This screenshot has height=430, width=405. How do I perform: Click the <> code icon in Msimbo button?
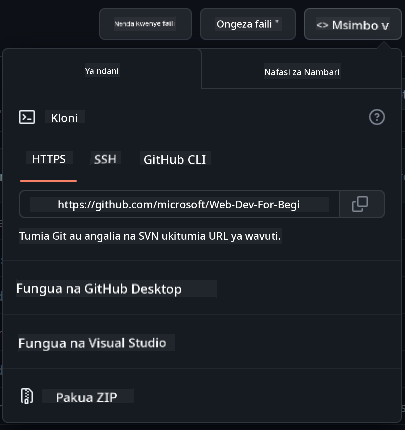point(322,25)
